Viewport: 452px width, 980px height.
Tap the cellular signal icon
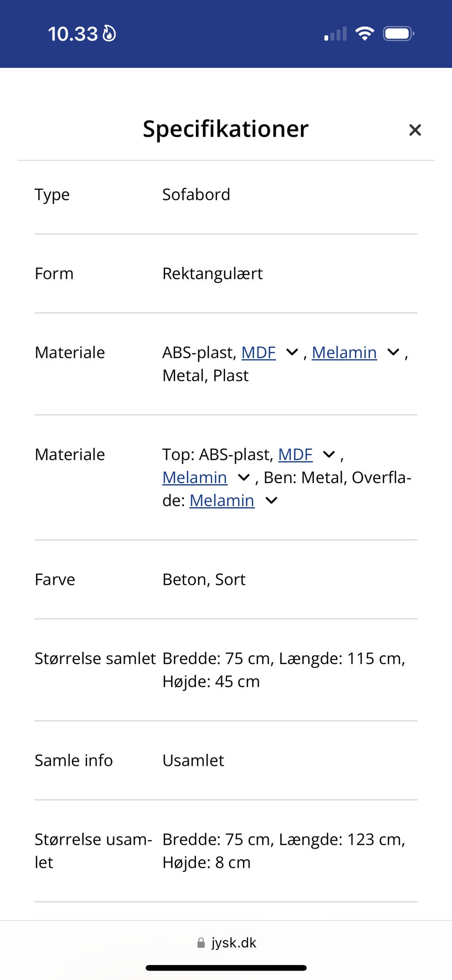(x=334, y=33)
